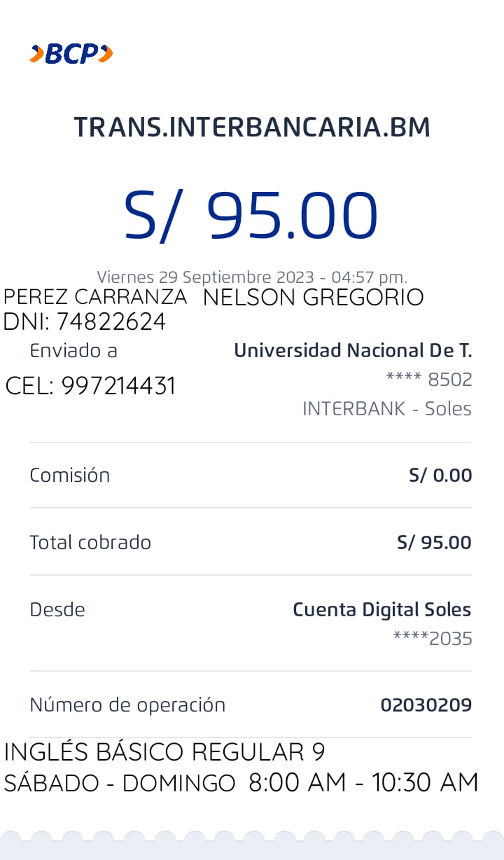Image resolution: width=504 pixels, height=860 pixels.
Task: Click the large S/ 95.00 amount
Action: pos(251,215)
